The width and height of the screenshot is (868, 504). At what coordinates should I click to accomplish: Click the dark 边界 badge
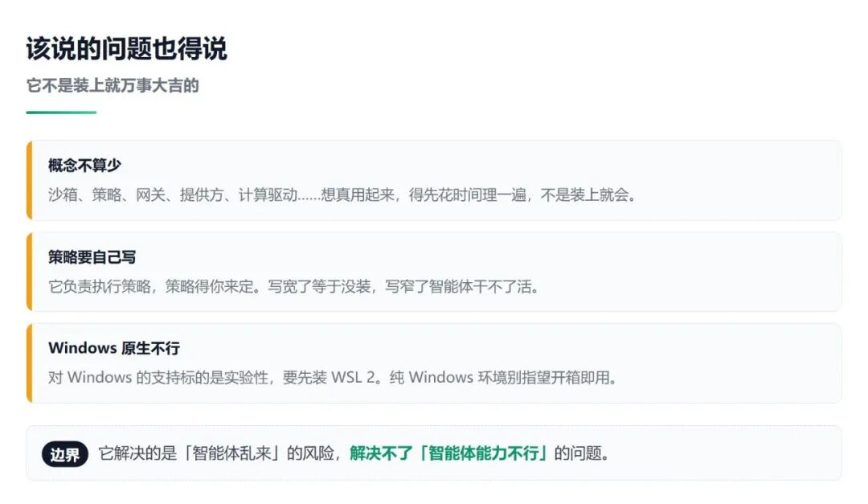click(x=65, y=455)
